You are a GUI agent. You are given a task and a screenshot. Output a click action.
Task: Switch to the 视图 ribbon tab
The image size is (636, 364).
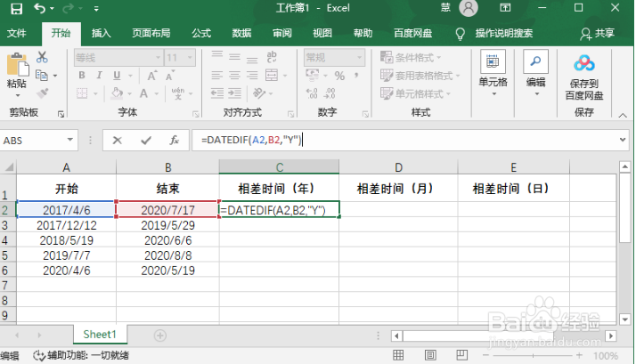(322, 33)
